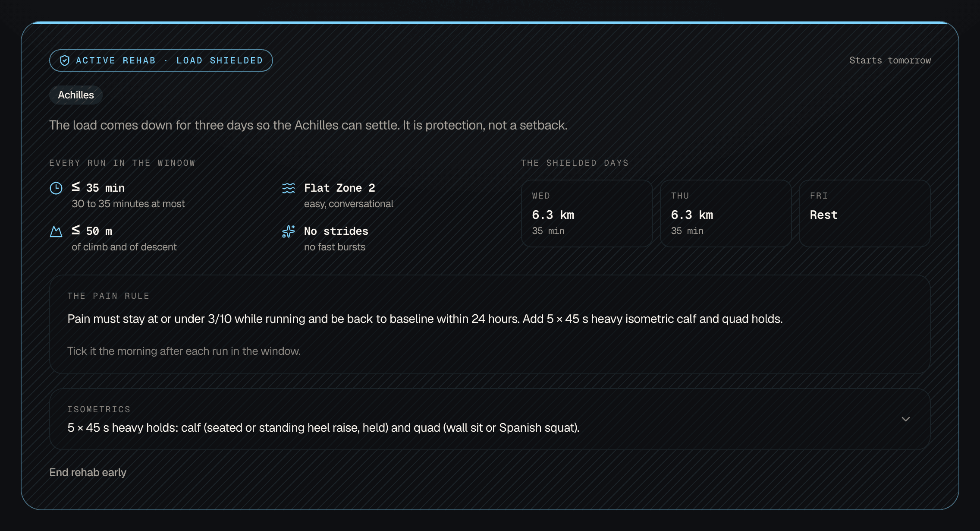Click The Shielded Days heading

575,163
